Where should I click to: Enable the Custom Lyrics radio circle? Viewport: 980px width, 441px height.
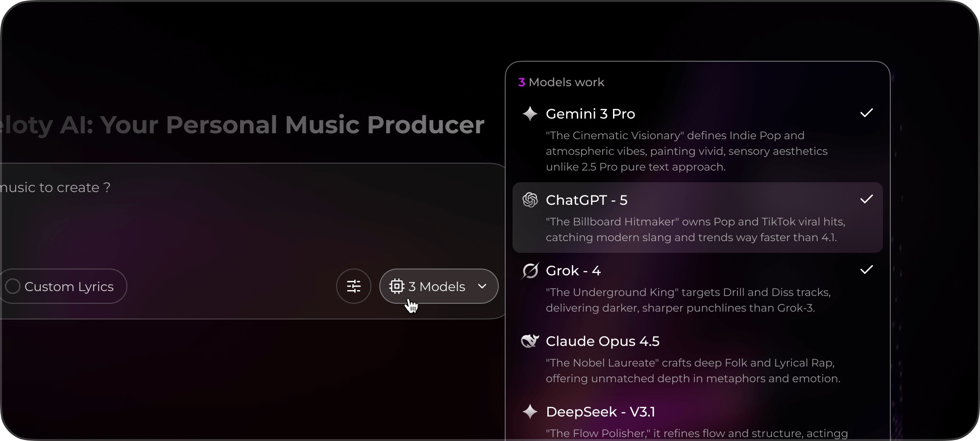(13, 286)
